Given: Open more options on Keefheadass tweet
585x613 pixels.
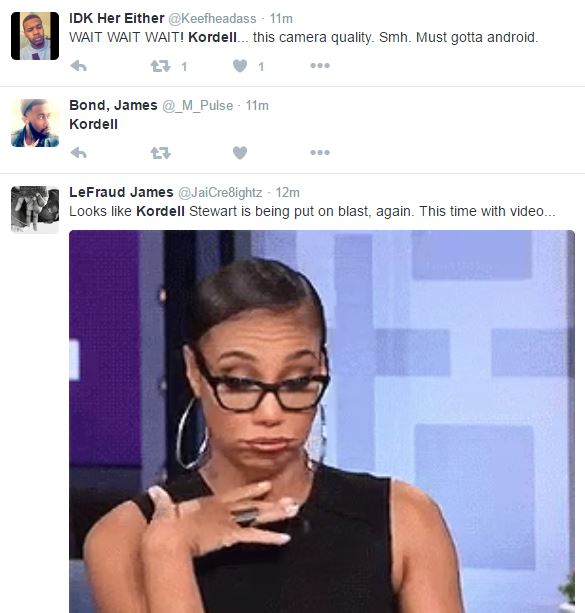Looking at the screenshot, I should tap(320, 66).
